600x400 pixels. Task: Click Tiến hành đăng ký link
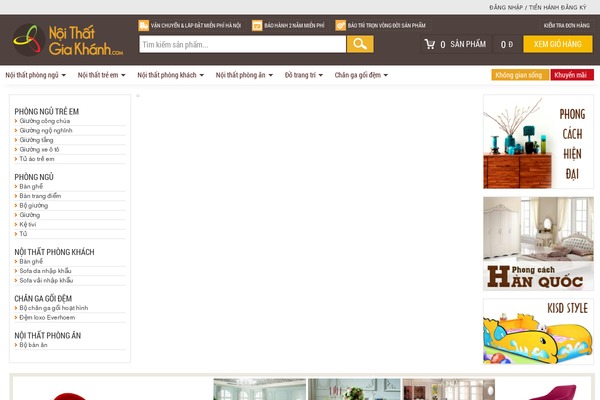pos(558,7)
